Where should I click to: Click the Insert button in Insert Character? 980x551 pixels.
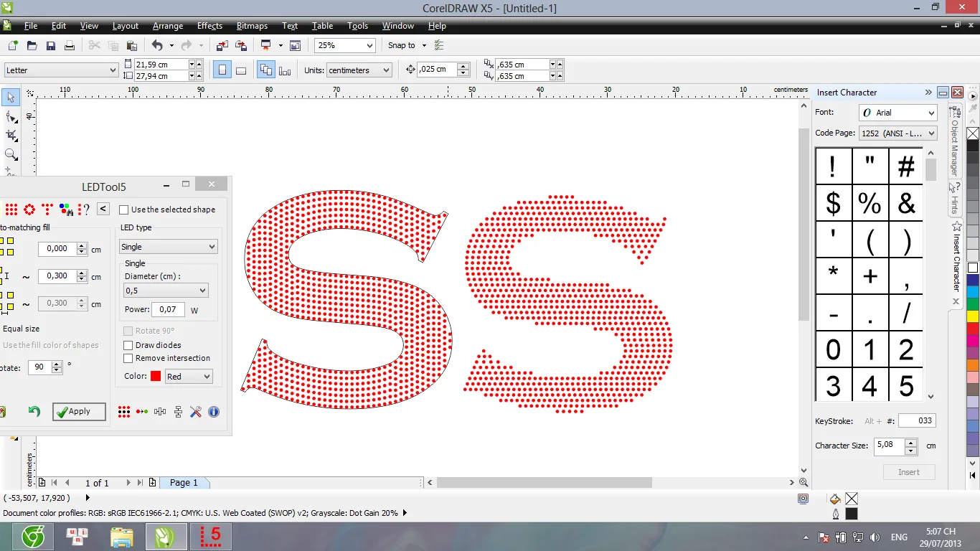908,472
